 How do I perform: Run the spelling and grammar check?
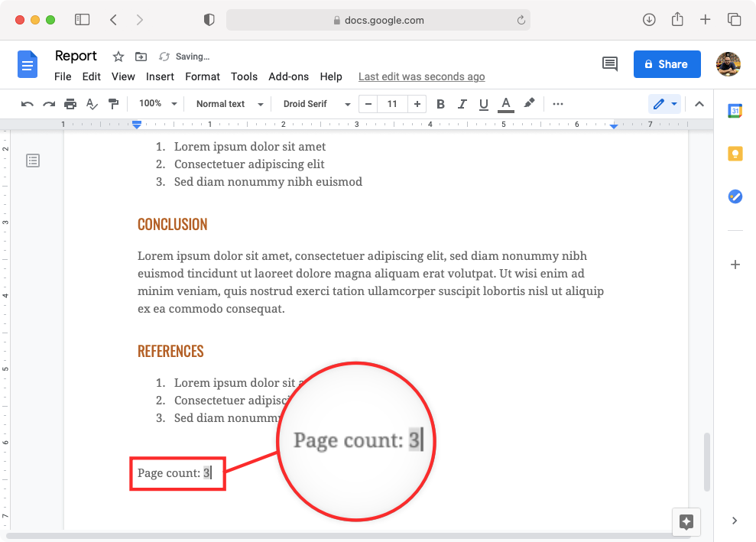tap(92, 103)
